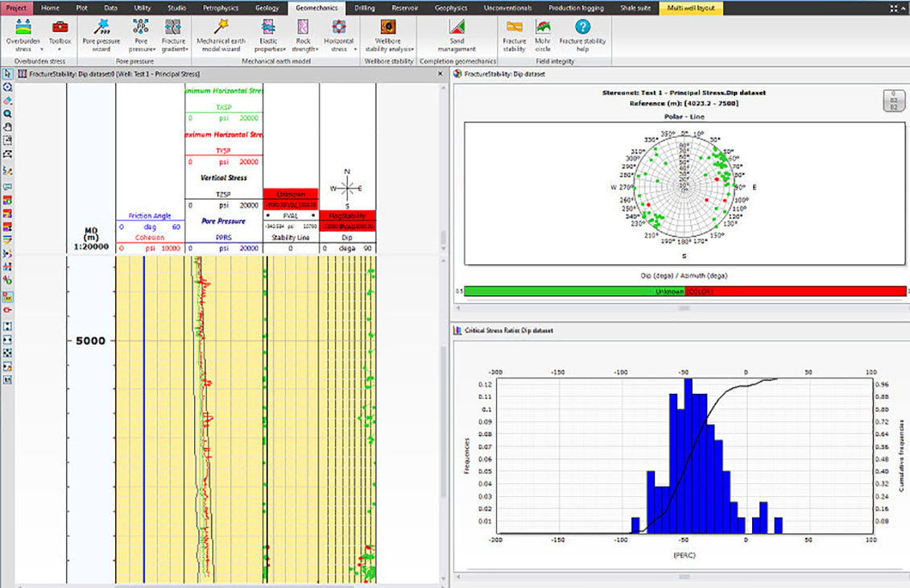
Task: Toggle the zoom magnifier tool
Action: [7, 114]
